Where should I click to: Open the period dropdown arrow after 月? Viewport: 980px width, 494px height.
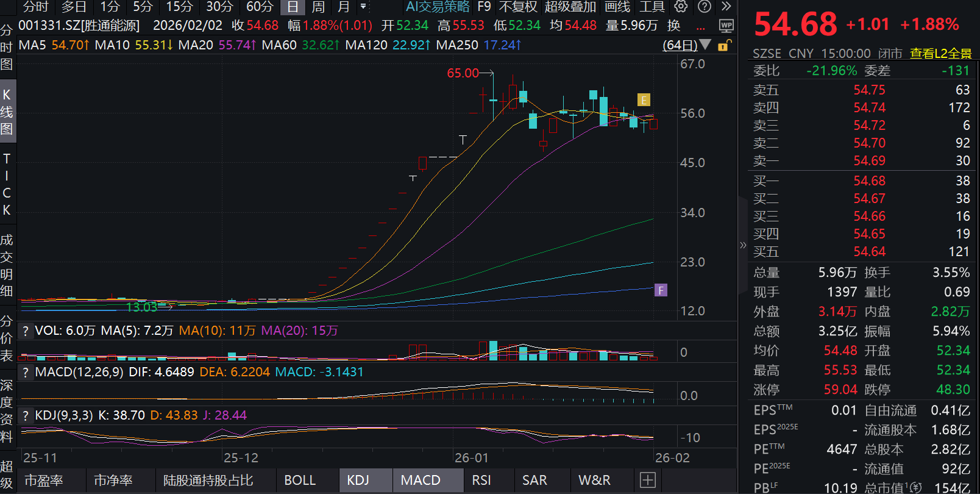click(363, 7)
